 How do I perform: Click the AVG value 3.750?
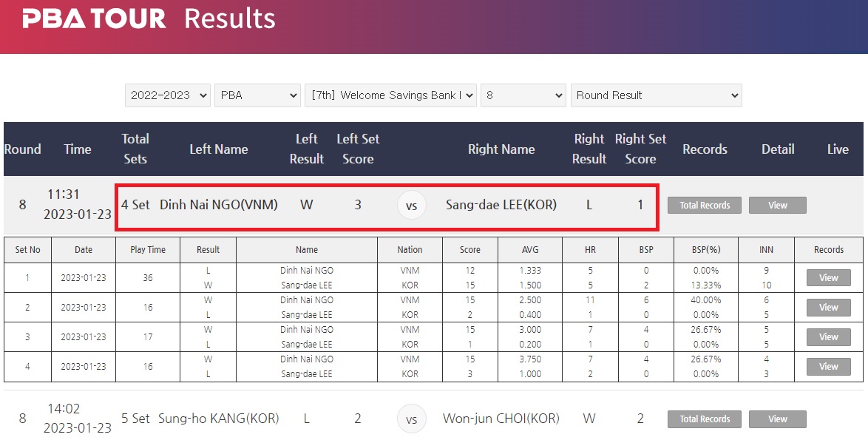click(x=530, y=359)
